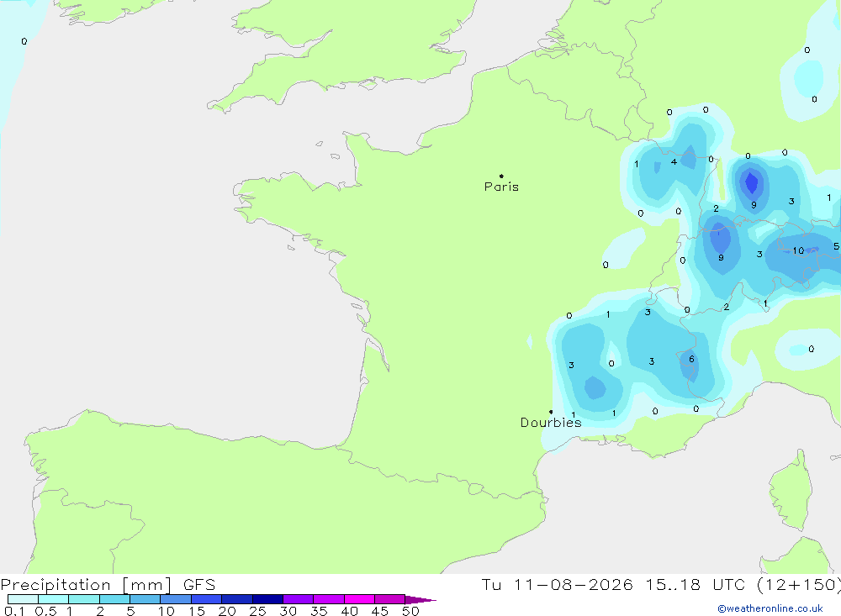
Task: Click the 'Precipitation [mm]' title text
Action: click(86, 585)
